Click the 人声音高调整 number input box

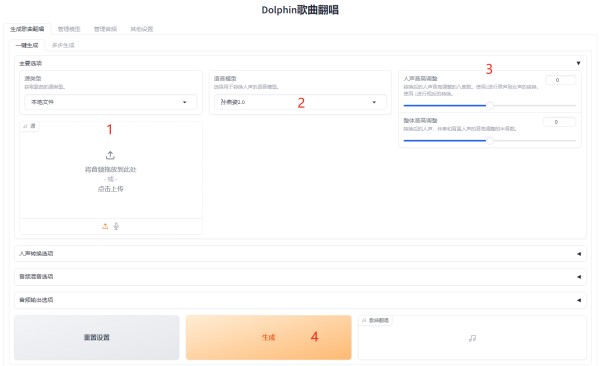[560, 80]
